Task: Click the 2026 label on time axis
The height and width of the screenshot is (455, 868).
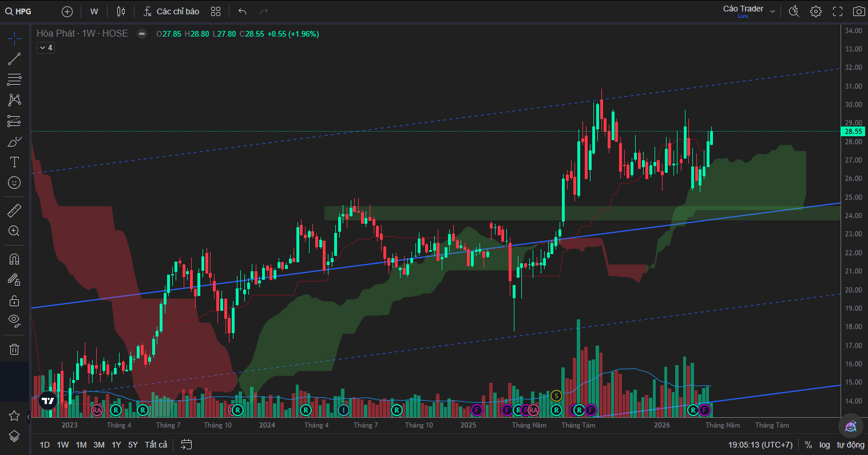Action: tap(662, 425)
